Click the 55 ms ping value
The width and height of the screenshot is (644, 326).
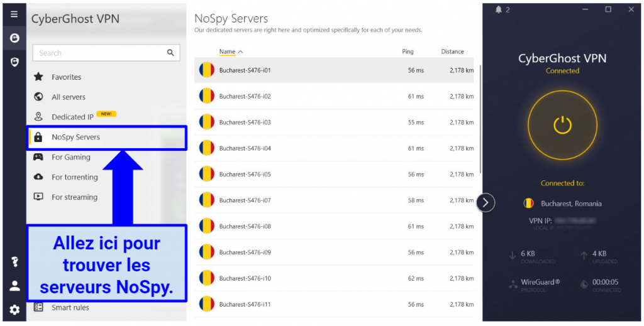coord(416,122)
